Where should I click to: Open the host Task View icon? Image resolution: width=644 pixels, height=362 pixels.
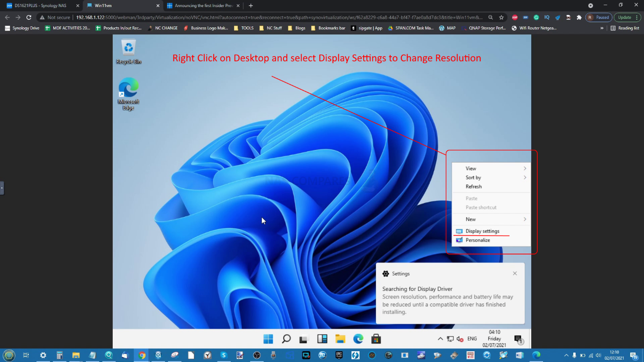pos(26,355)
